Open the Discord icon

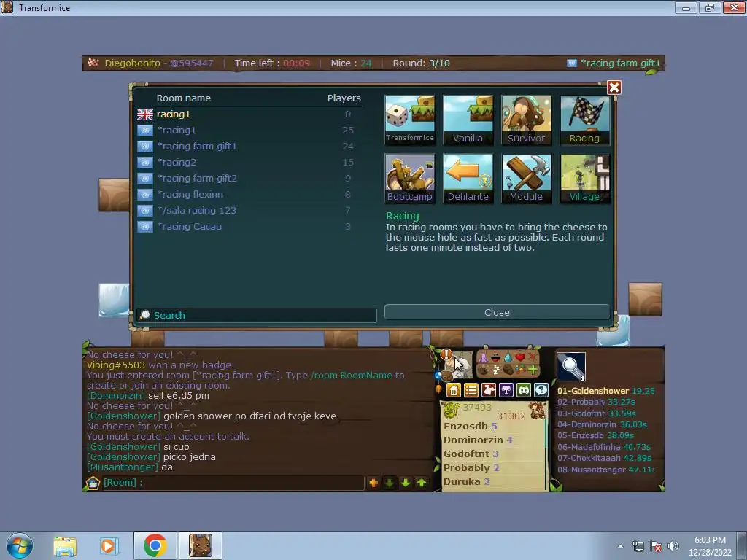524,391
